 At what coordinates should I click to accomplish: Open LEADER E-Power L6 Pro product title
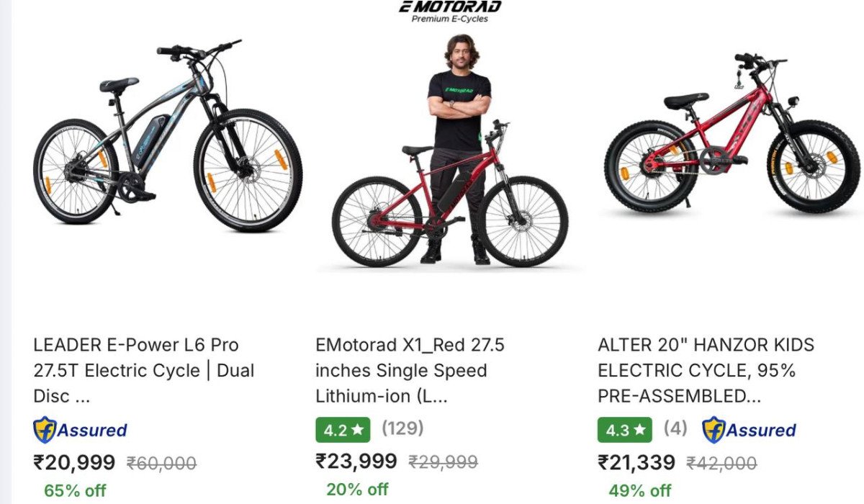pyautogui.click(x=144, y=370)
